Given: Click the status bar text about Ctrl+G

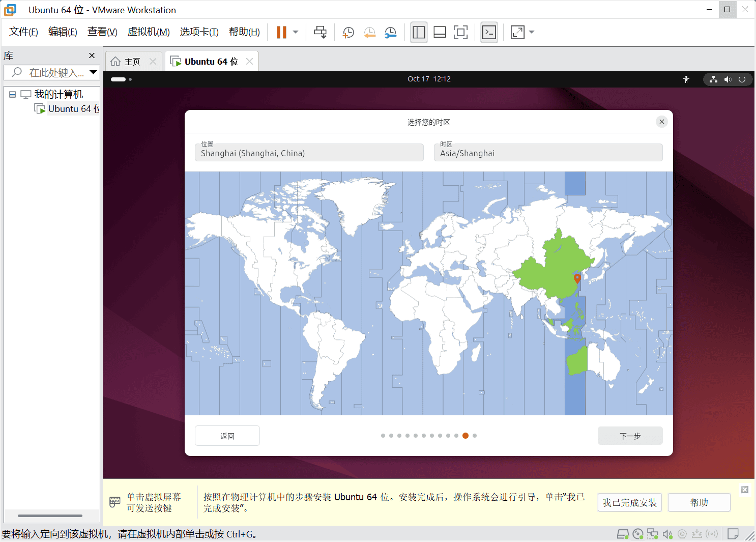Looking at the screenshot, I should point(130,534).
